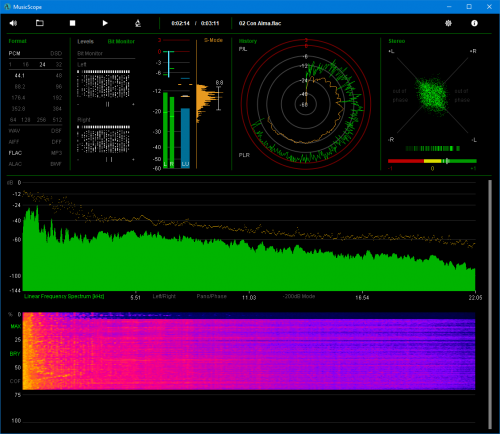Image resolution: width=500 pixels, height=434 pixels.
Task: Click the Linear Frequency Spectrum label
Action: click(64, 296)
